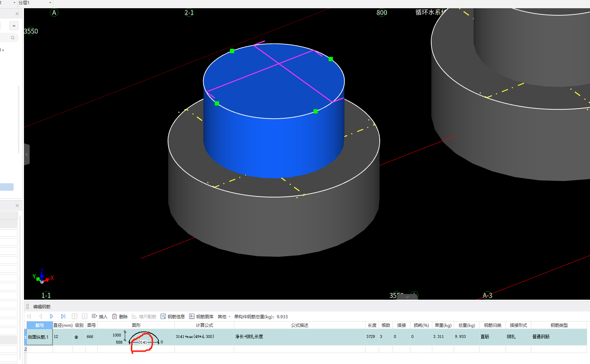This screenshot has width=590, height=364.
Task: Select the 搭接 column header
Action: 401,325
